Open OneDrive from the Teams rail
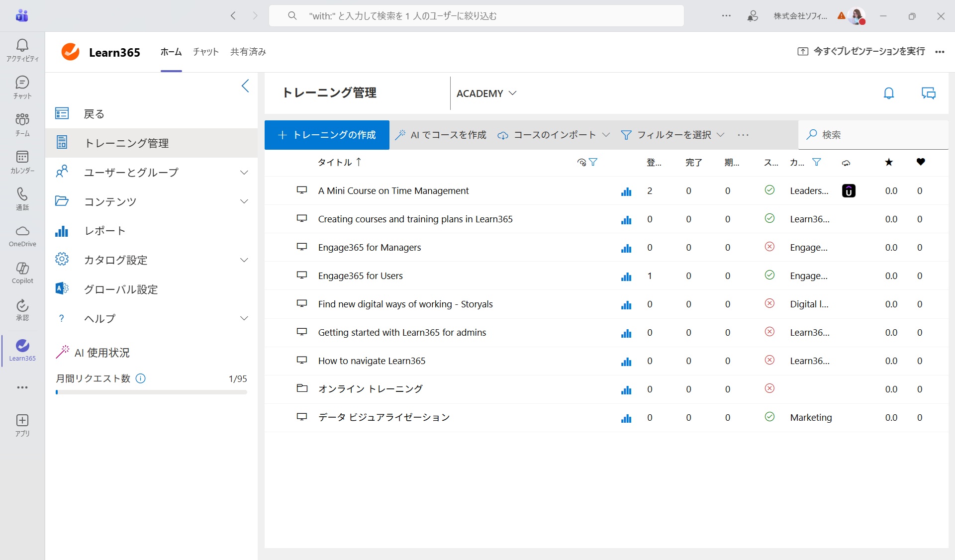 point(22,236)
